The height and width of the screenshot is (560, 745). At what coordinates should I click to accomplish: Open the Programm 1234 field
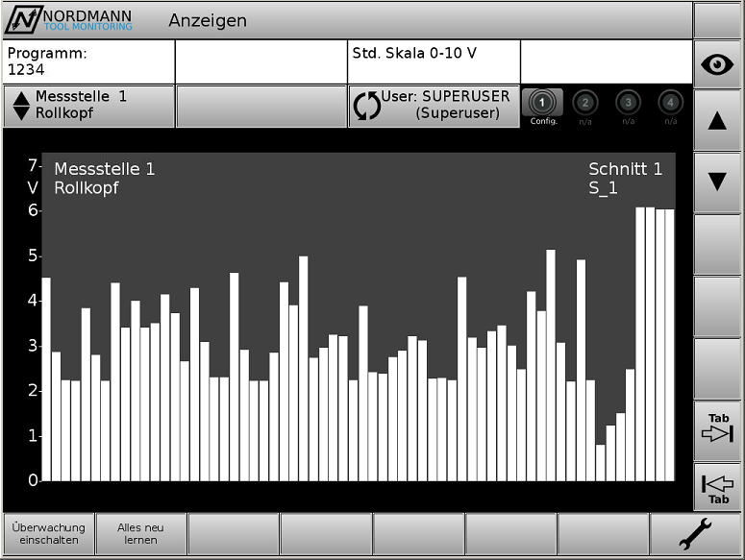pyautogui.click(x=88, y=61)
